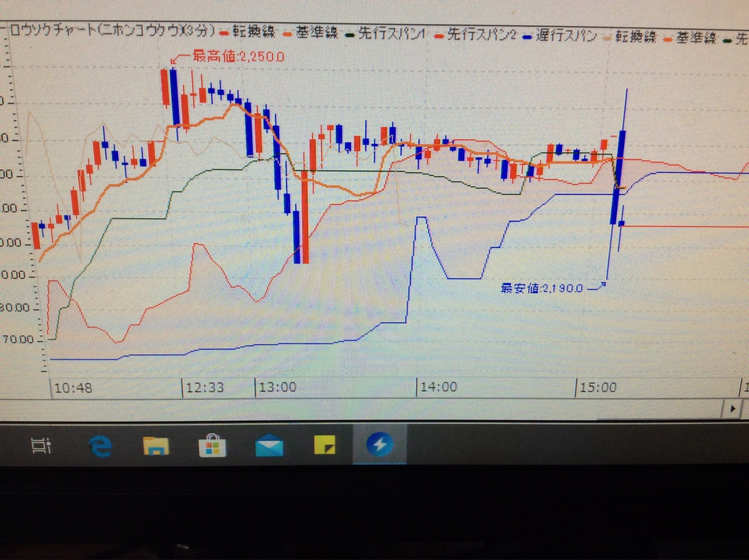The image size is (749, 560).
Task: Click the 15:00 time axis marker
Action: pos(598,388)
